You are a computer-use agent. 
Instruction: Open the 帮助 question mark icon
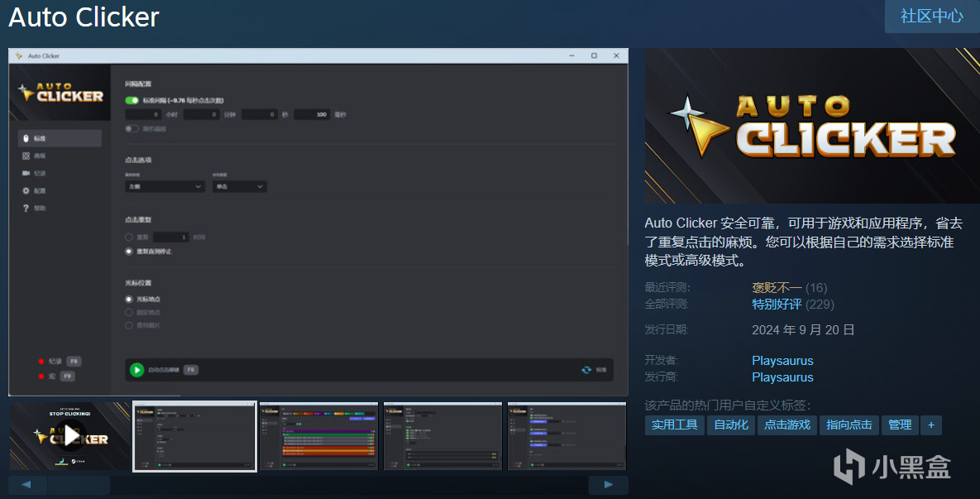(26, 209)
